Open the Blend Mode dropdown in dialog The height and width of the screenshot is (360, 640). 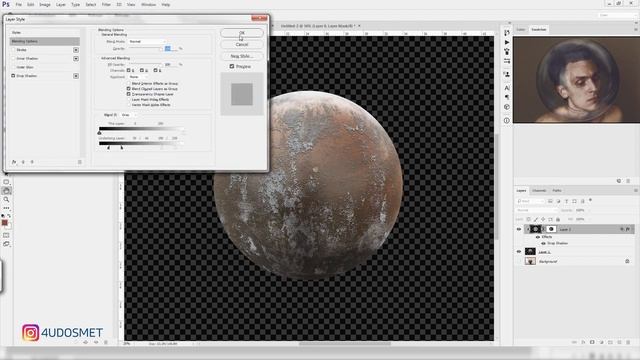[x=147, y=42]
